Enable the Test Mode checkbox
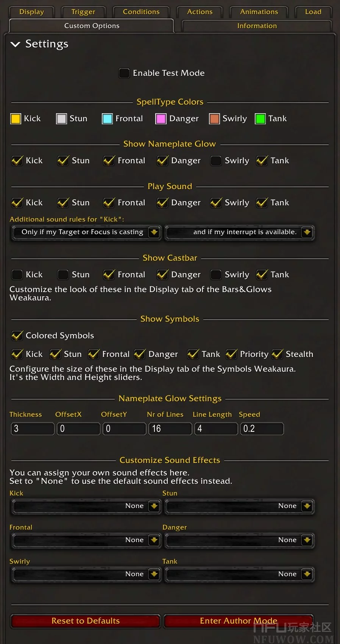 [124, 73]
